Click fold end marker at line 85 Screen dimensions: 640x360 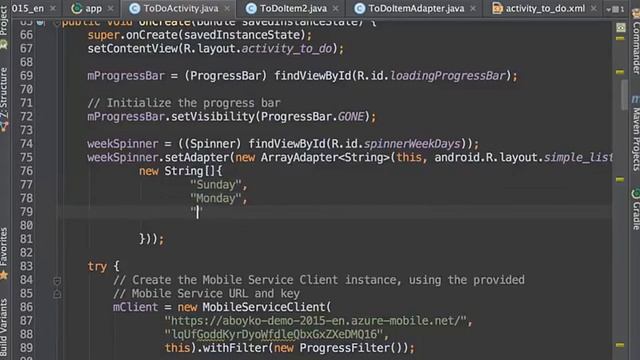(x=57, y=294)
